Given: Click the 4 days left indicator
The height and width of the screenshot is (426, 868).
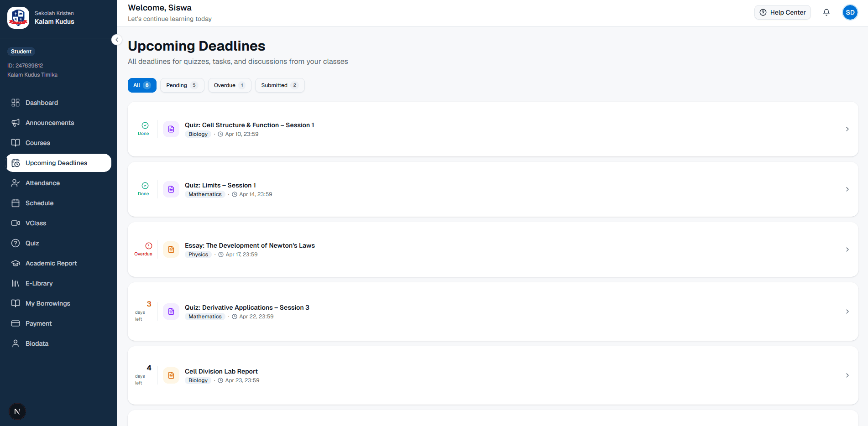Looking at the screenshot, I should [143, 375].
